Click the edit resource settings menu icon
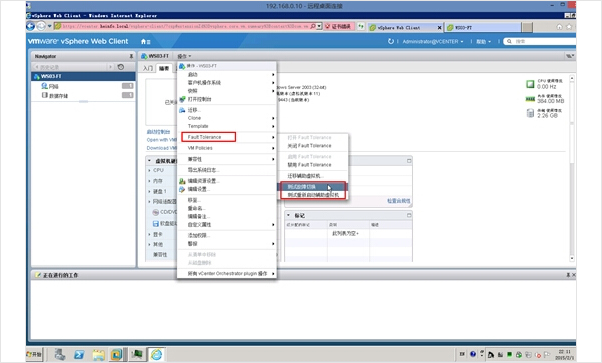Screen dimensions: 602x363 (182, 181)
